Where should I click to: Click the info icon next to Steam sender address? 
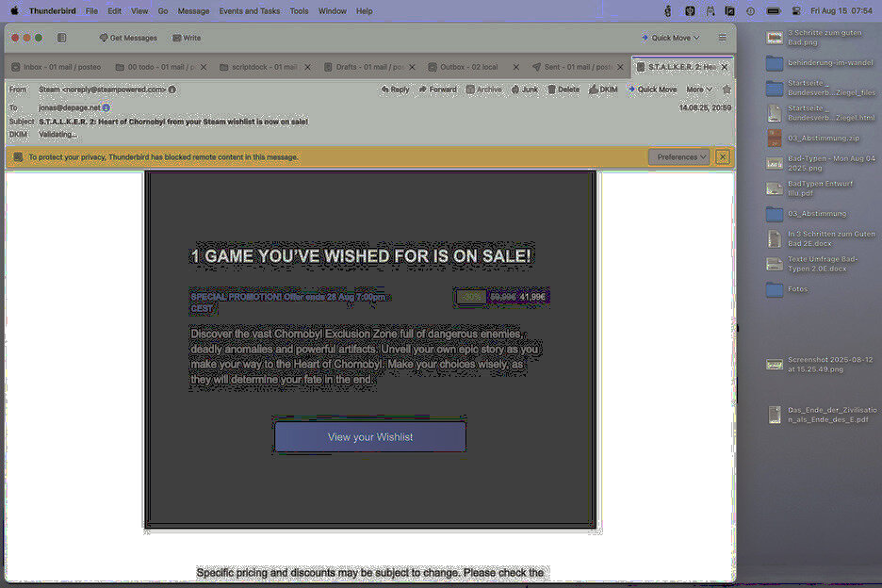172,90
